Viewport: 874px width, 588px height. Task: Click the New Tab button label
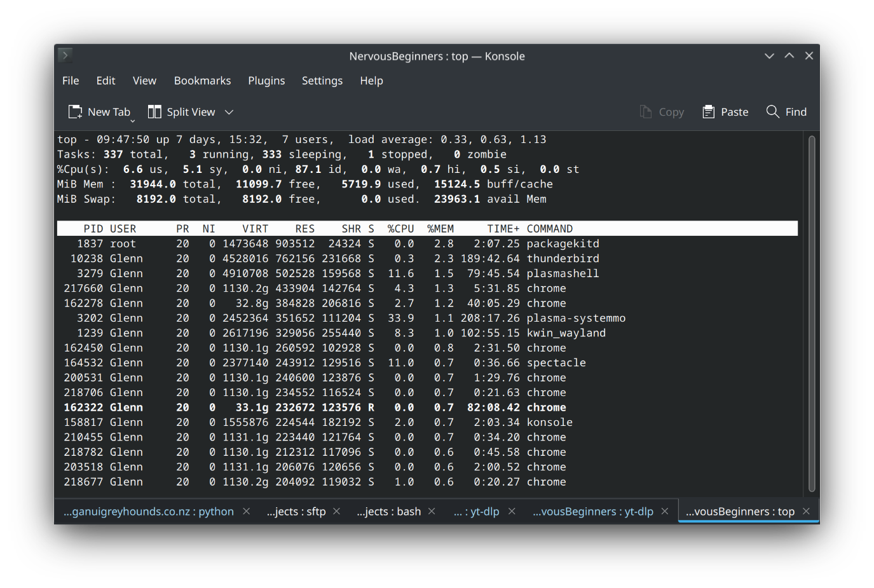109,112
